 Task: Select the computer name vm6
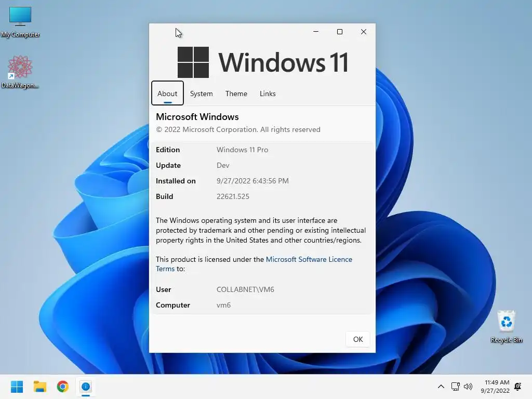(x=223, y=305)
